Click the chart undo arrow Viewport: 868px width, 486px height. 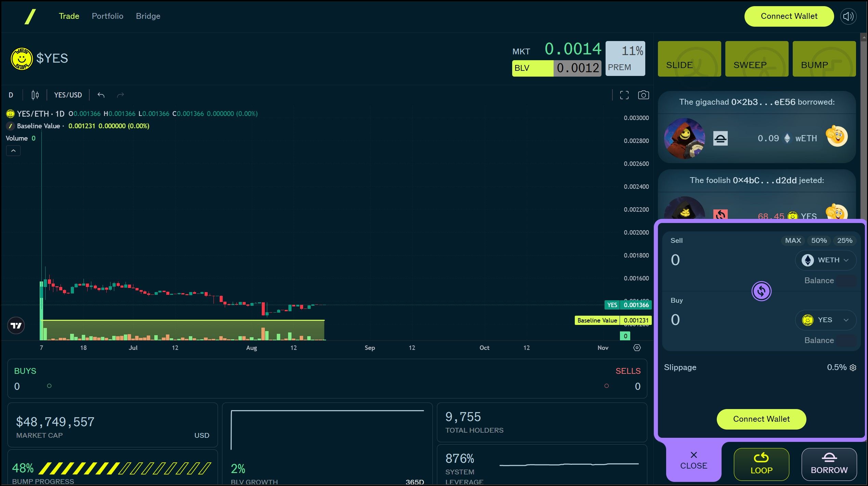coord(101,95)
